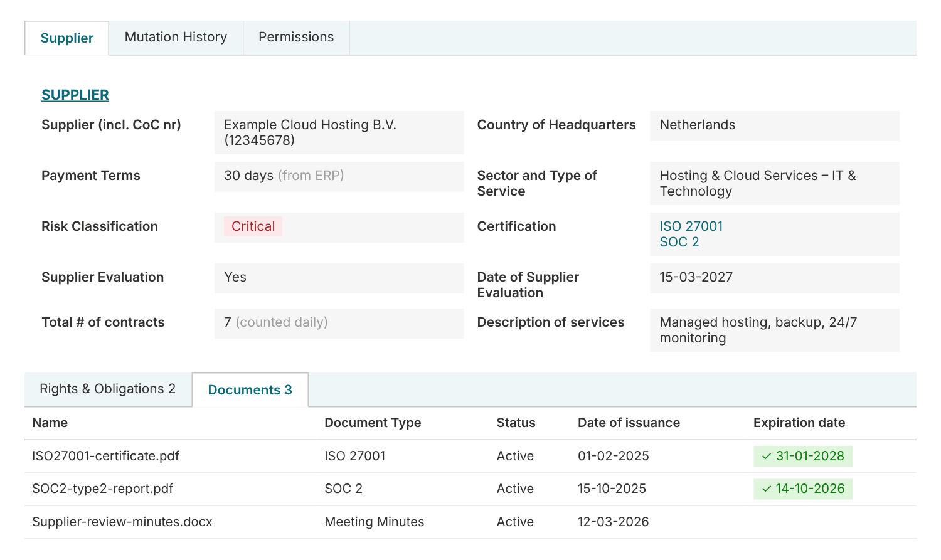Open the Permissions tab
This screenshot has width=941, height=560.
click(x=296, y=38)
